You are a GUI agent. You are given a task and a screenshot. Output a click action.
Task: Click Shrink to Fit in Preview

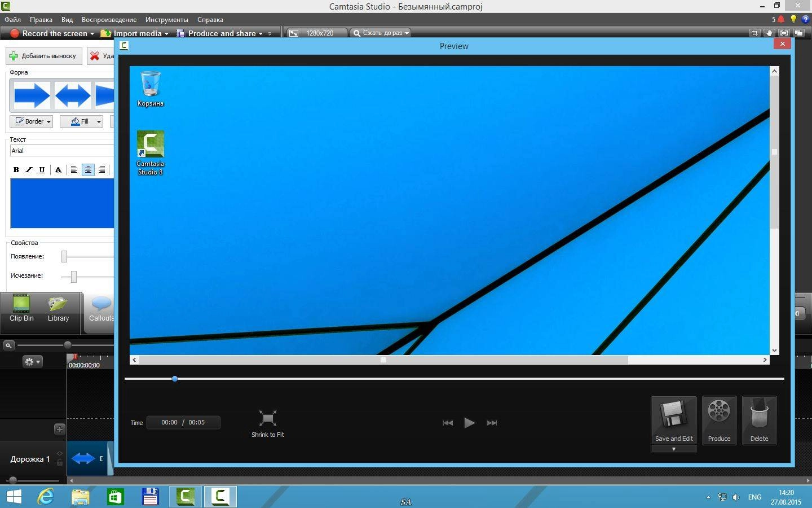[x=267, y=423]
